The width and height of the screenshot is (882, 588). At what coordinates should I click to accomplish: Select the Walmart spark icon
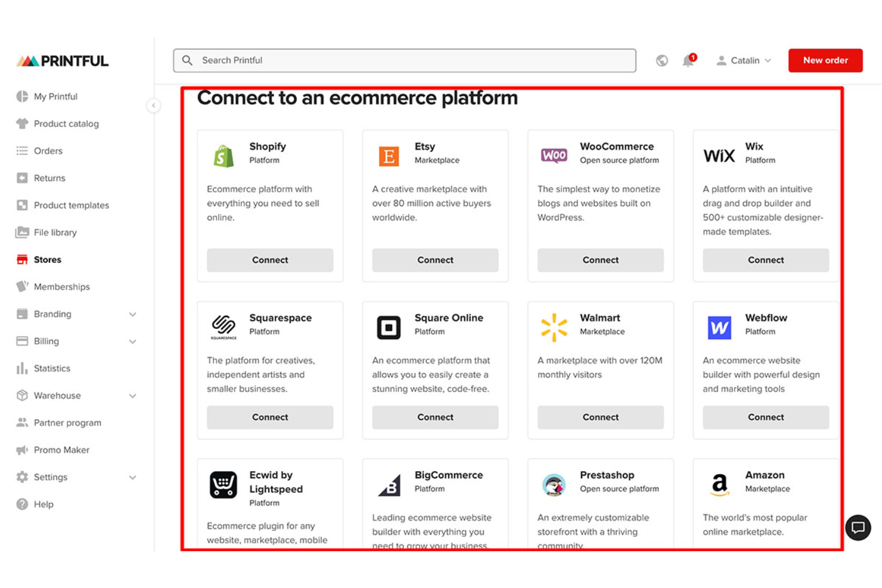554,326
